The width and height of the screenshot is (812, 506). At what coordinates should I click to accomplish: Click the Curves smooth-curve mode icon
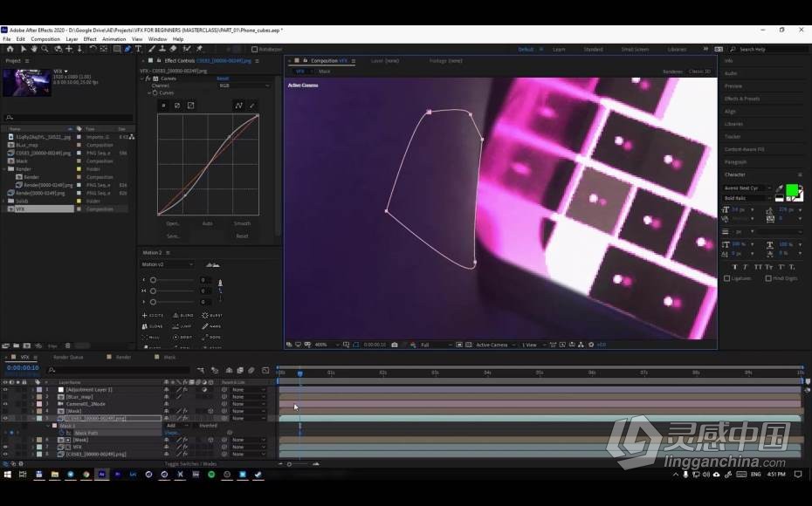[238, 106]
